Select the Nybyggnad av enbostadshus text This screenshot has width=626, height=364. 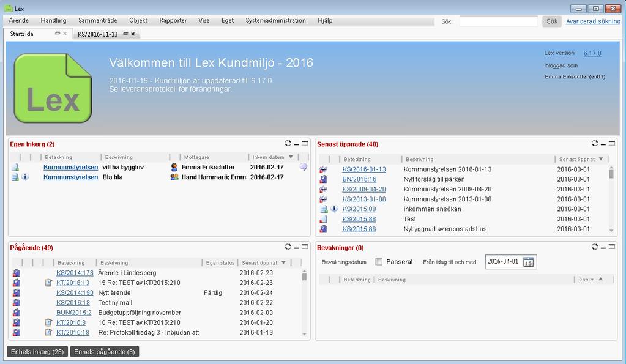(445, 229)
